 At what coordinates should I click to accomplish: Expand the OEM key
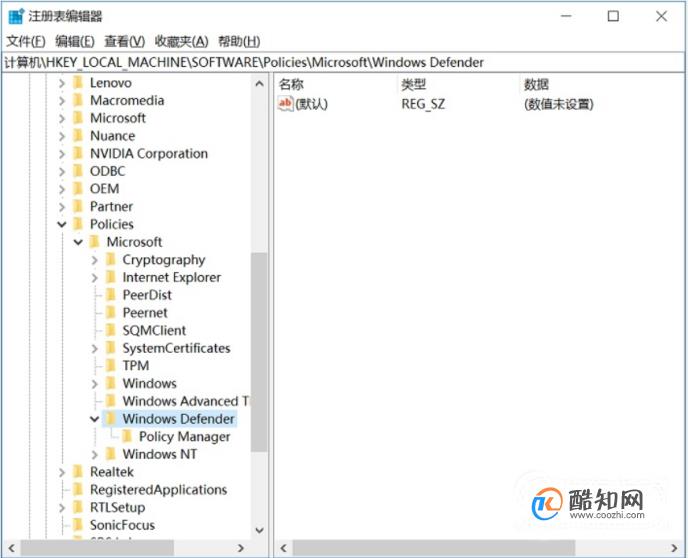(62, 189)
